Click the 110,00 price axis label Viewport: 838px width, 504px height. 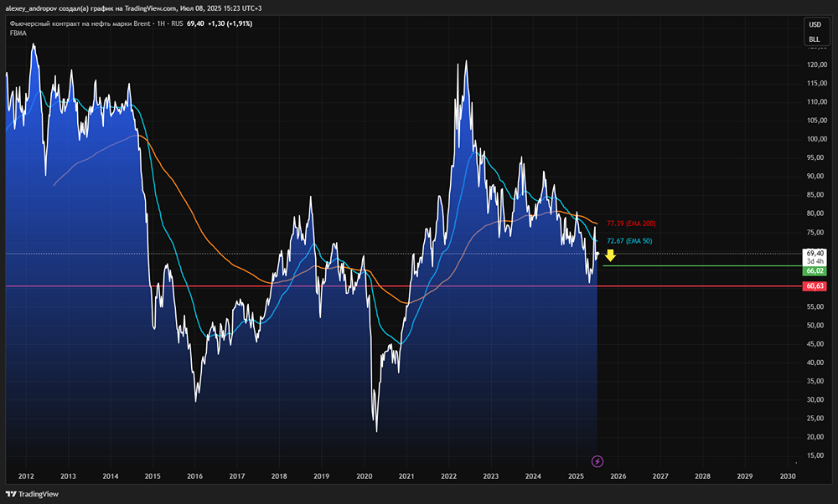pos(816,102)
